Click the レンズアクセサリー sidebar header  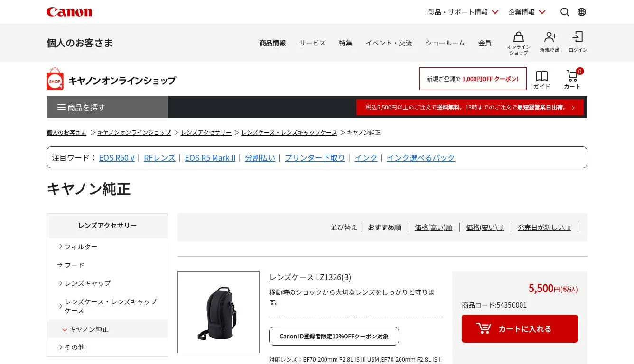pyautogui.click(x=107, y=226)
